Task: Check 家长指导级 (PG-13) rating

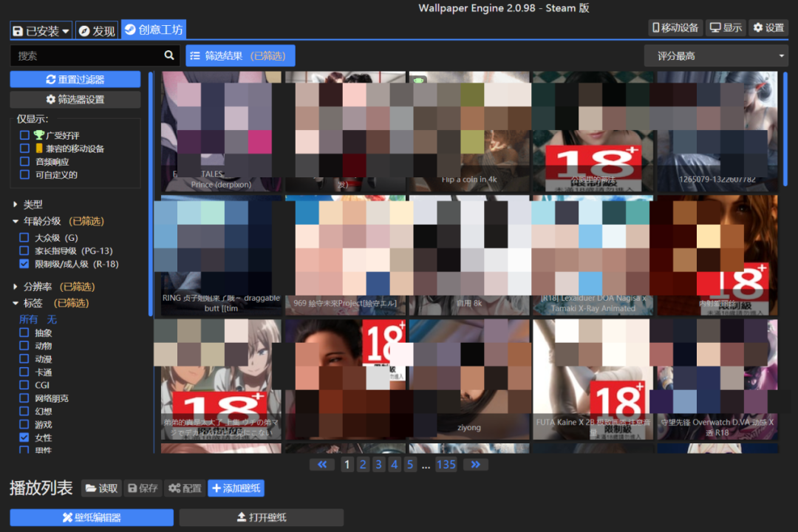Action: point(24,250)
